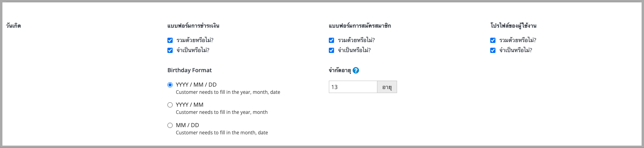Uncheck จำเป็นหรือไม่? under แบบฟอร์มการชำระเงิน
The image size is (644, 148).
(170, 50)
